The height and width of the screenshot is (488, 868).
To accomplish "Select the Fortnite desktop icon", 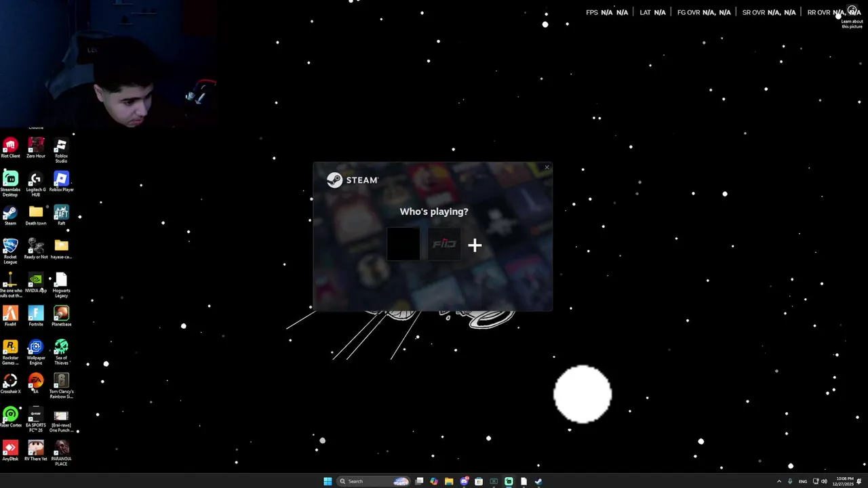I will 36,316.
